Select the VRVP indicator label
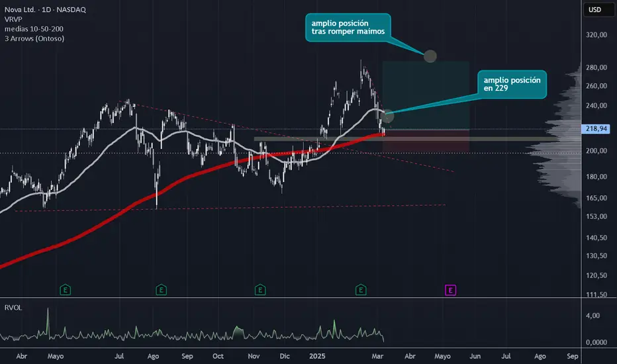Screen dimensions: 617x364 [13, 19]
